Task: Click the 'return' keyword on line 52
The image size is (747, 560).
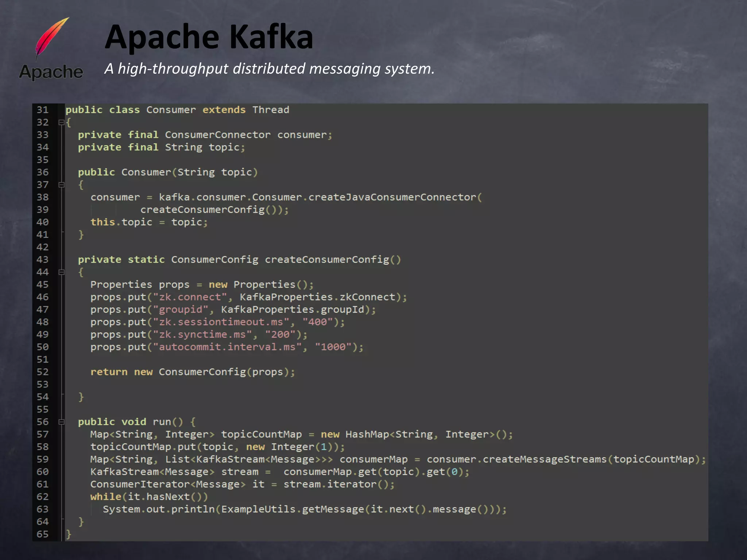Action: [109, 372]
